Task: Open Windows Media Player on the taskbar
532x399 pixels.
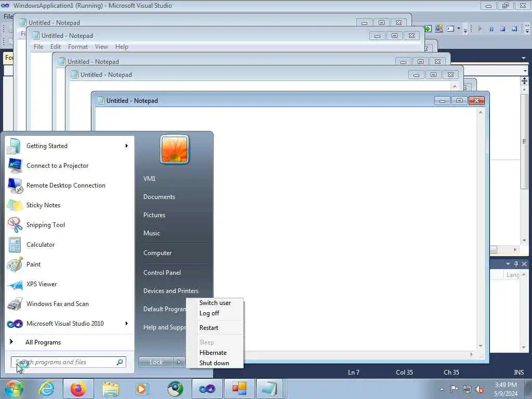Action: point(142,389)
